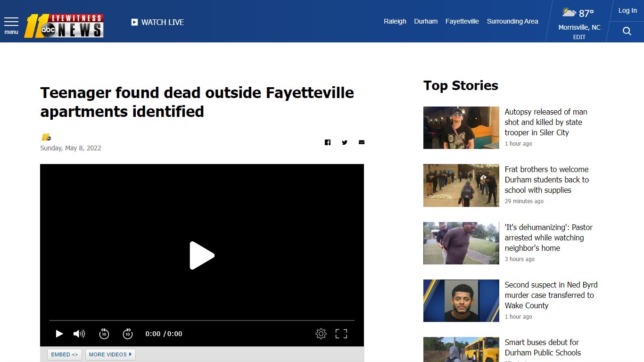Click the article headline text
Image resolution: width=644 pixels, height=362 pixels.
(x=197, y=102)
